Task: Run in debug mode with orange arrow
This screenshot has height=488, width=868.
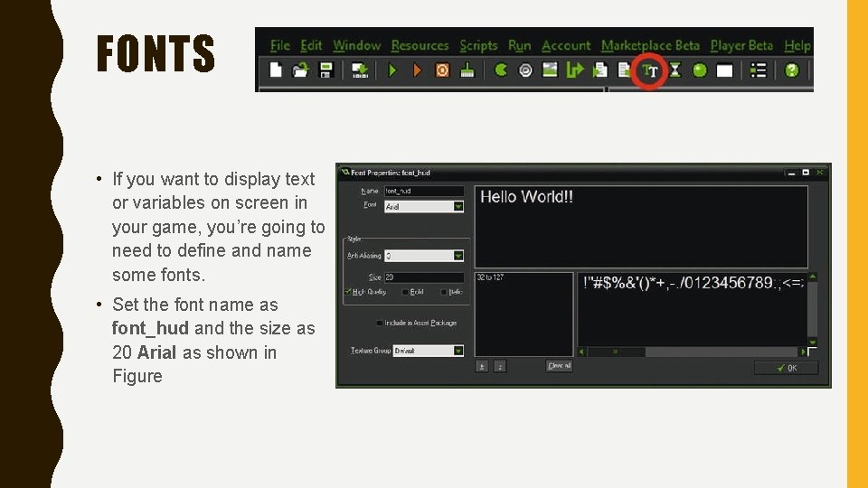Action: [x=418, y=70]
